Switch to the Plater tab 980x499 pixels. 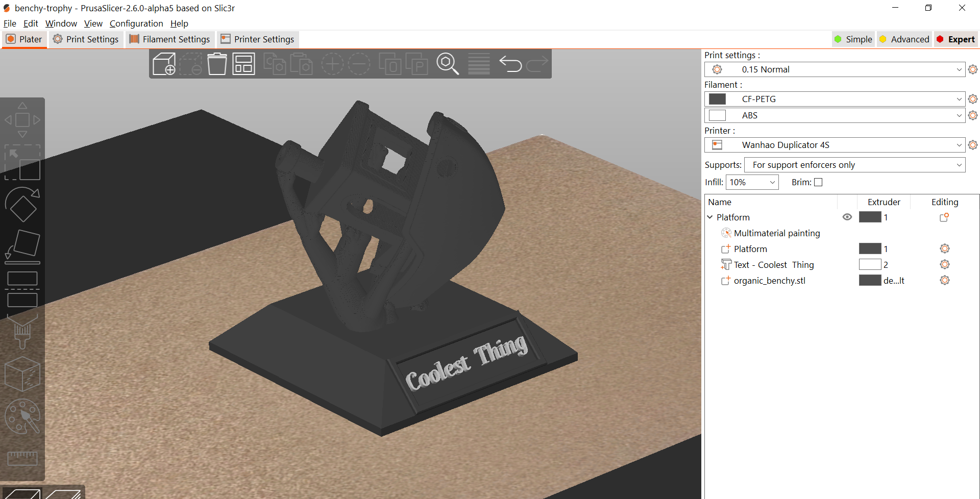point(24,39)
